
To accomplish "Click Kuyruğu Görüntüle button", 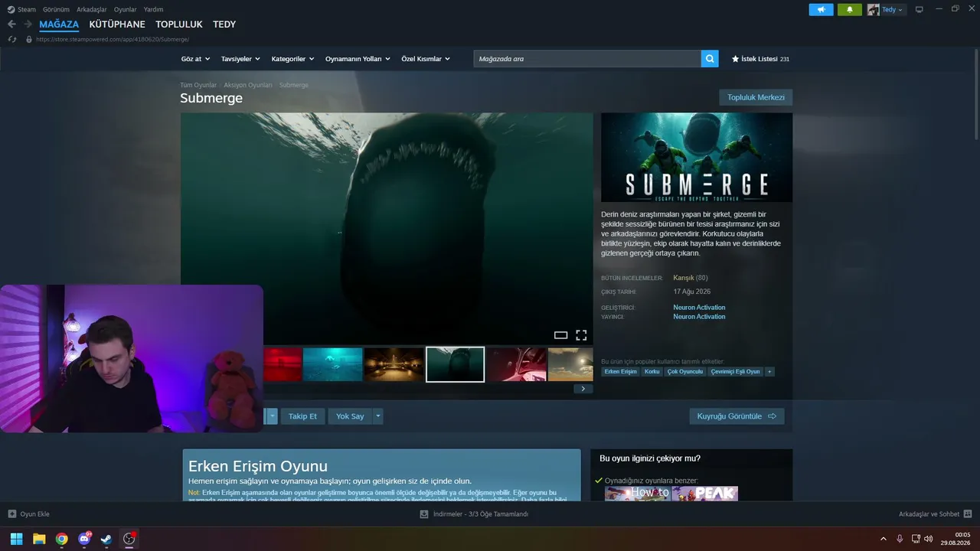I will [x=737, y=416].
